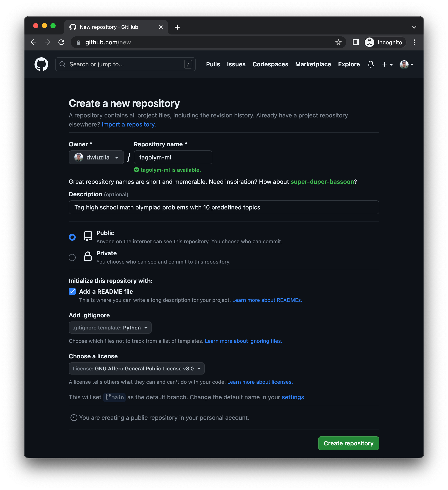The height and width of the screenshot is (490, 448).
Task: Follow the Import a repository link
Action: coord(129,125)
